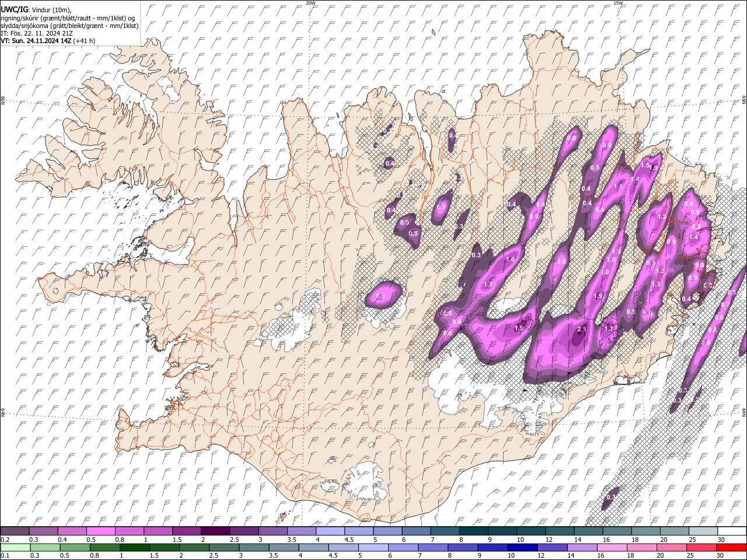Select top legend swatch between 1 and 1.5
This screenshot has width=747, height=560.
pos(158,531)
